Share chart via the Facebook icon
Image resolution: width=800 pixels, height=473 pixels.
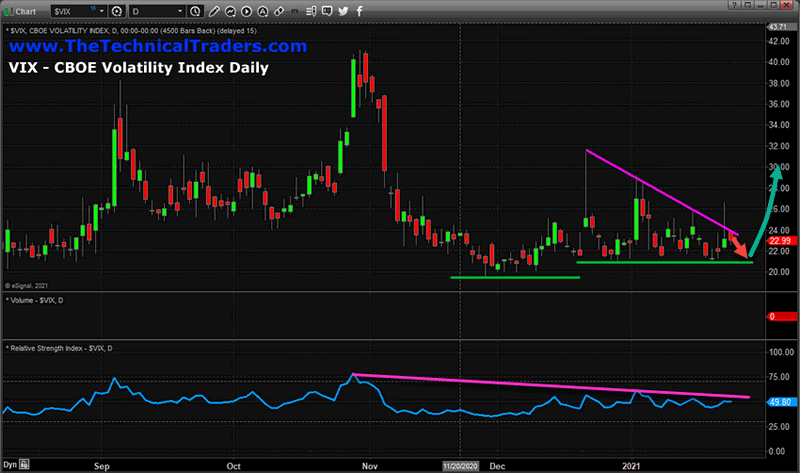[x=360, y=11]
